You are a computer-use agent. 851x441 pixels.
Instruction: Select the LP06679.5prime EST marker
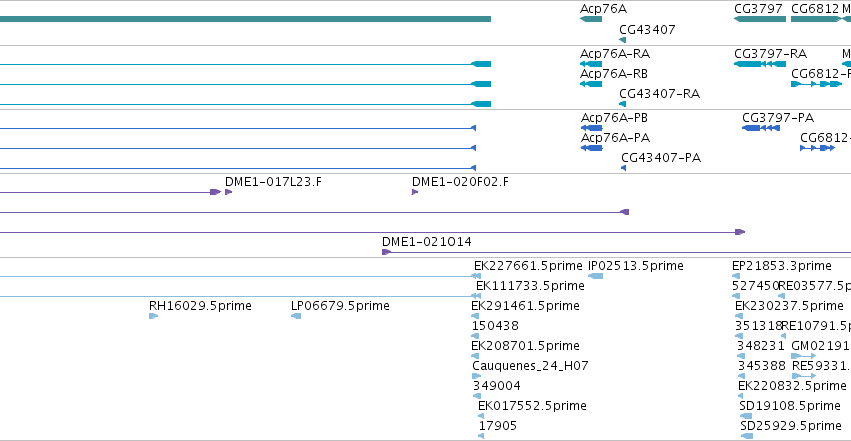click(x=296, y=316)
